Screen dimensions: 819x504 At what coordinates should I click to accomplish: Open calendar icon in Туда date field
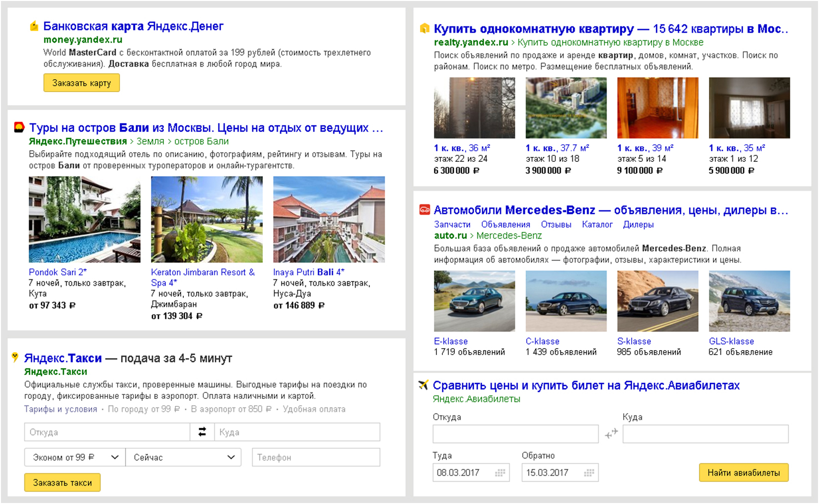[500, 473]
